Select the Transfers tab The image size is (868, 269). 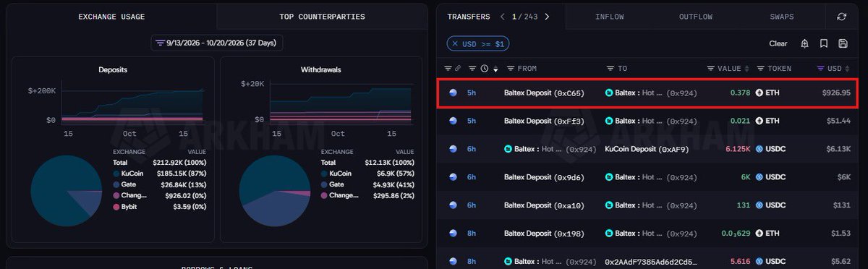(x=468, y=16)
